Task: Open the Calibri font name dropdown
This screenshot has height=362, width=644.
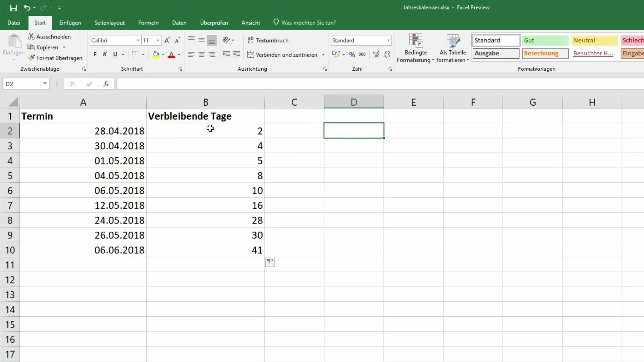Action: (x=138, y=40)
